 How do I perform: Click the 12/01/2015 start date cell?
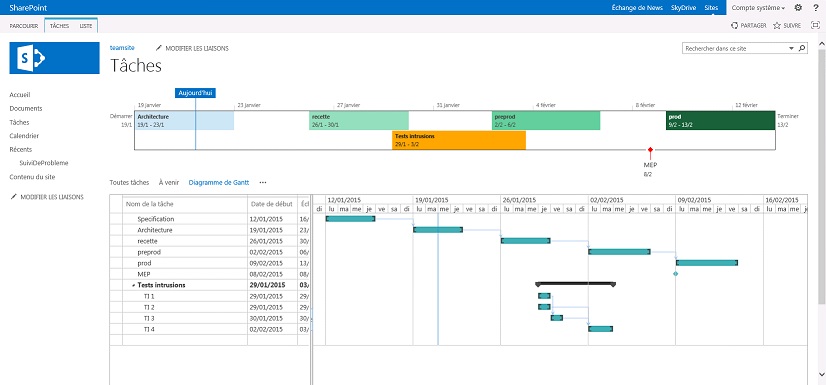pos(272,219)
